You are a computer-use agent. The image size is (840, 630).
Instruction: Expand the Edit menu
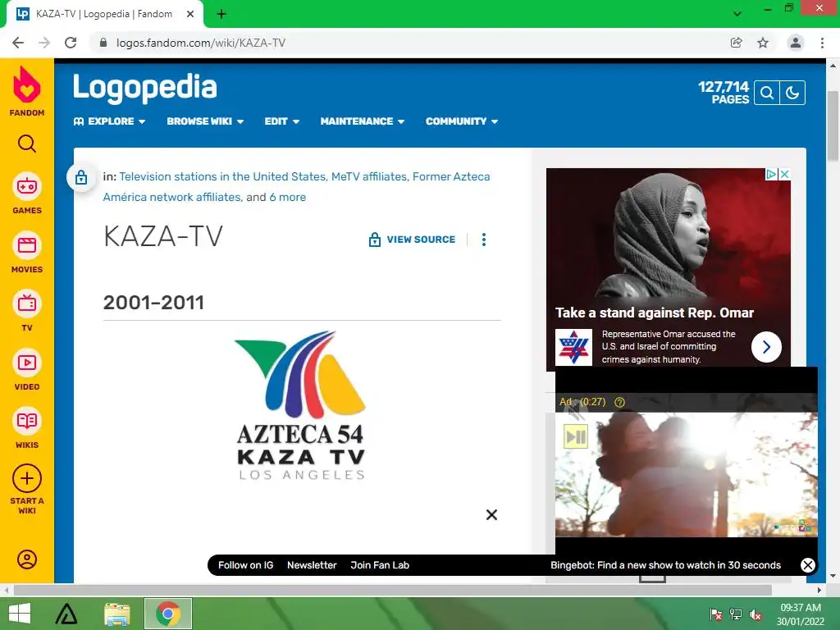pyautogui.click(x=282, y=121)
